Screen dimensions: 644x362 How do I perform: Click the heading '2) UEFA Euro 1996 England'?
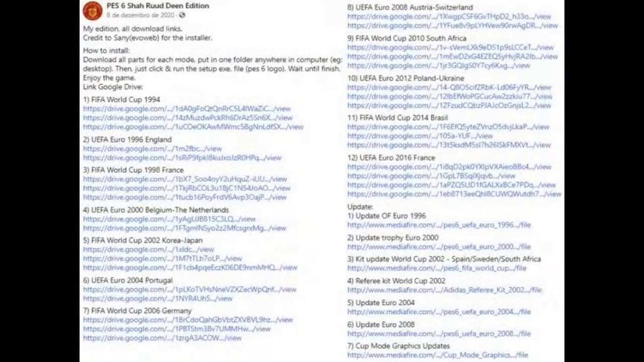pos(127,140)
